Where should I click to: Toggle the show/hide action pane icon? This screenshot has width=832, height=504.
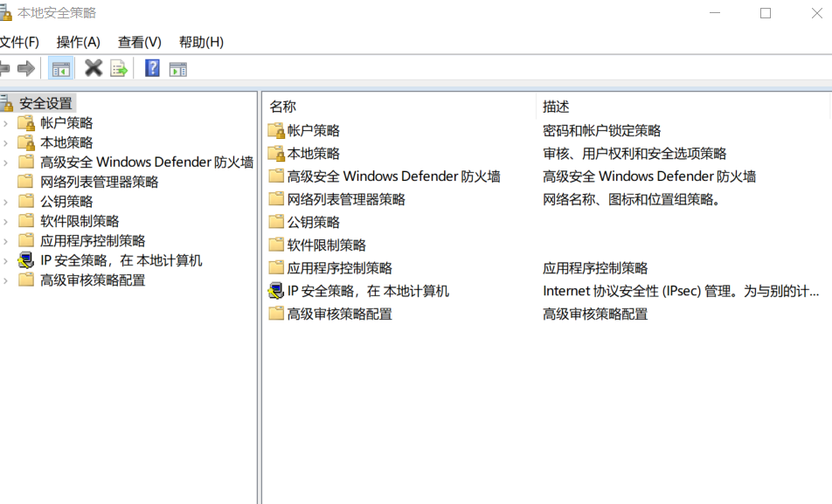click(x=177, y=69)
